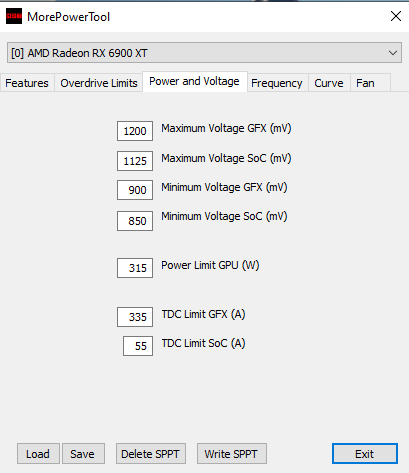Select the AMD Radeon RX 6900 XT combo box
The width and height of the screenshot is (409, 473).
coord(204,53)
